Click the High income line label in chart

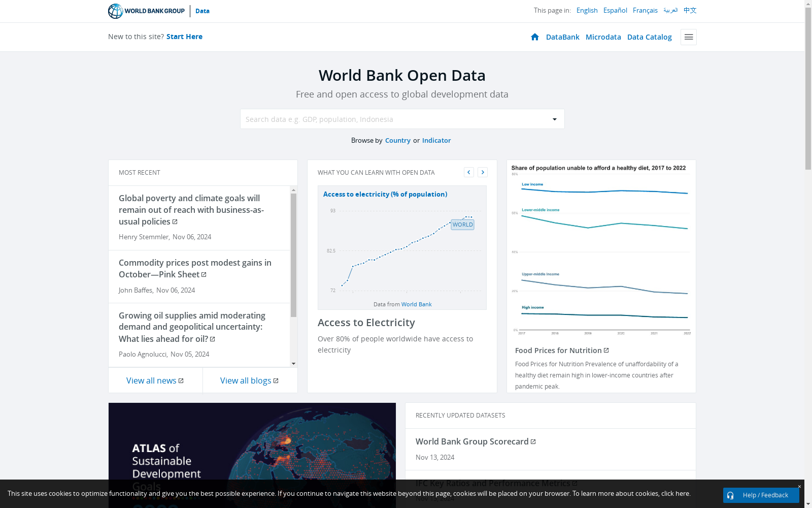(533, 307)
